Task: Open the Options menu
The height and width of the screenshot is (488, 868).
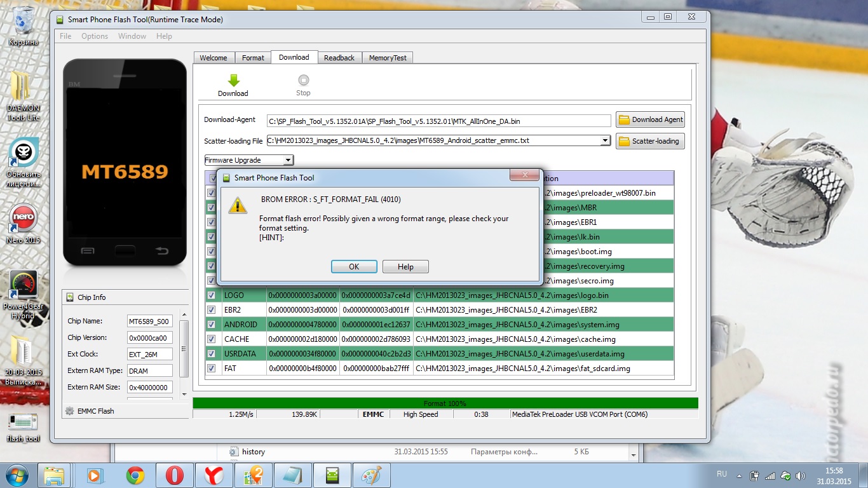Action: (95, 36)
